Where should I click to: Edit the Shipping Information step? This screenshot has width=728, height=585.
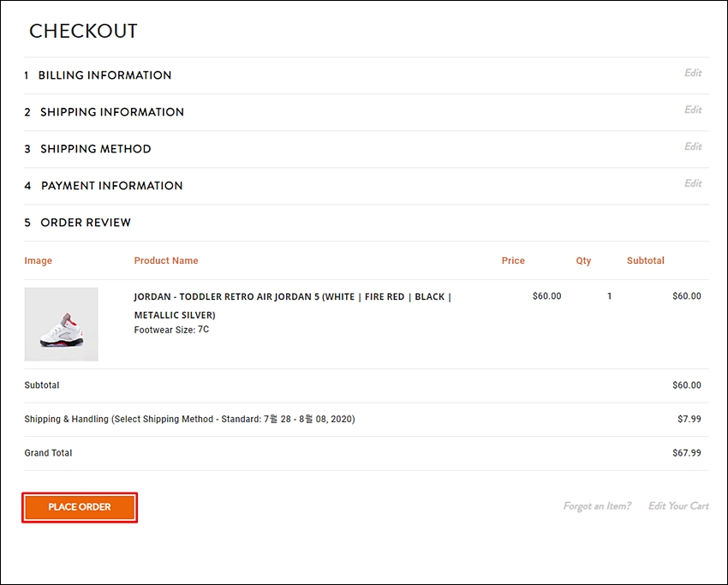pos(693,110)
